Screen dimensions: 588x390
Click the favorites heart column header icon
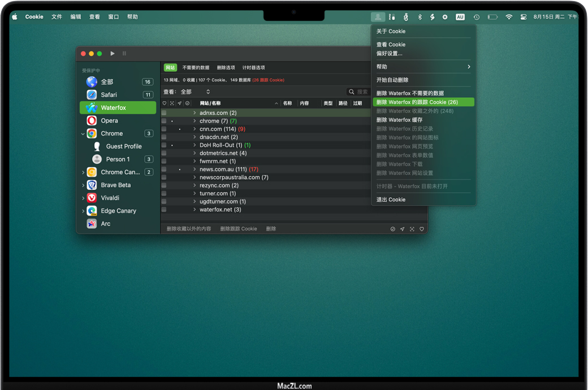point(165,103)
